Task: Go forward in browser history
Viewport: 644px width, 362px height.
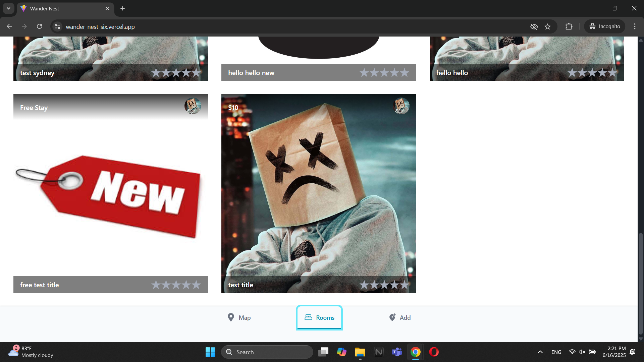Action: click(x=24, y=26)
